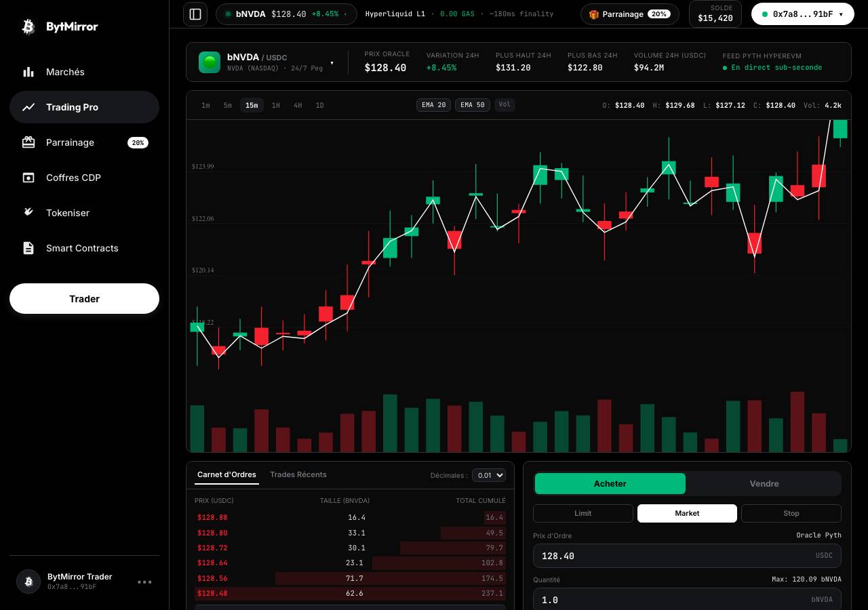The image size is (868, 610).
Task: Click the Tokeniser icon in sidebar
Action: click(x=28, y=213)
